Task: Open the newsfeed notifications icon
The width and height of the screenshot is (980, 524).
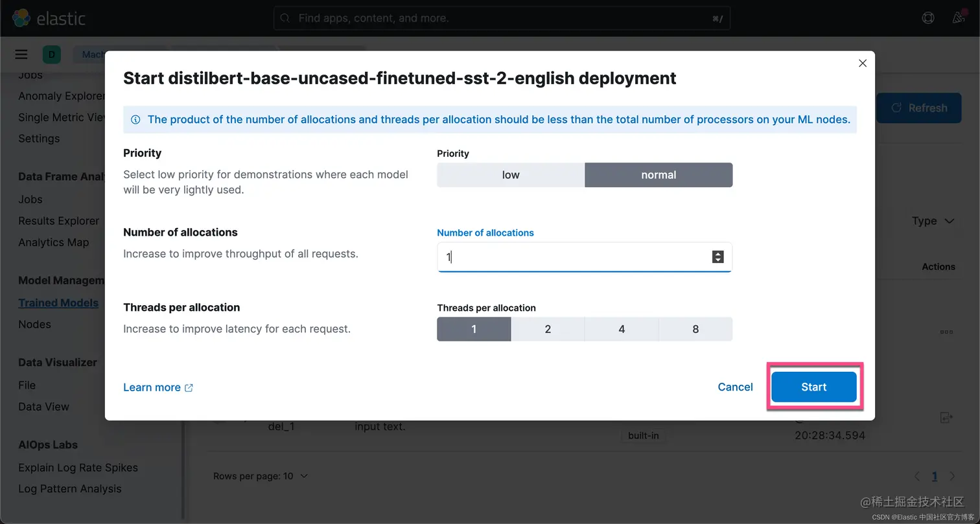Action: (x=959, y=17)
